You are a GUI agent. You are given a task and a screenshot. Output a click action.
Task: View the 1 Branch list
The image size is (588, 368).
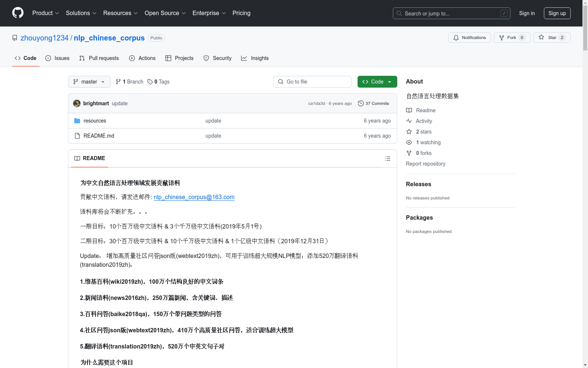[129, 82]
